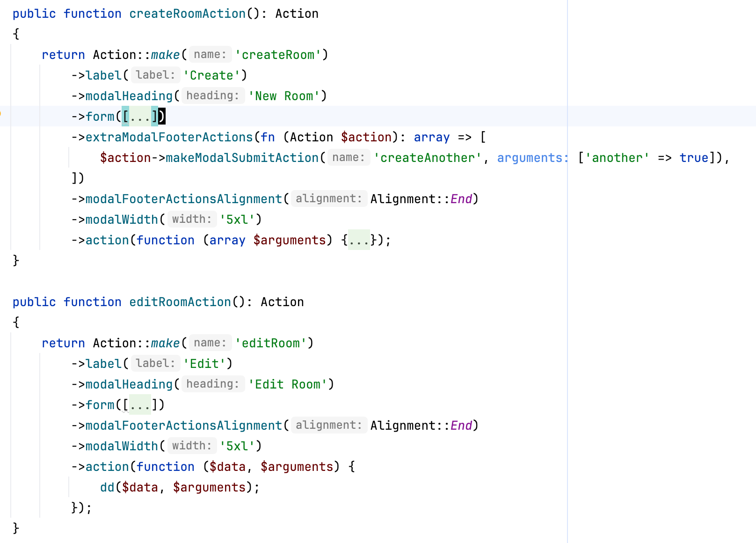The image size is (756, 543).
Task: Click the make static call in editRoomAction
Action: pyautogui.click(x=165, y=343)
